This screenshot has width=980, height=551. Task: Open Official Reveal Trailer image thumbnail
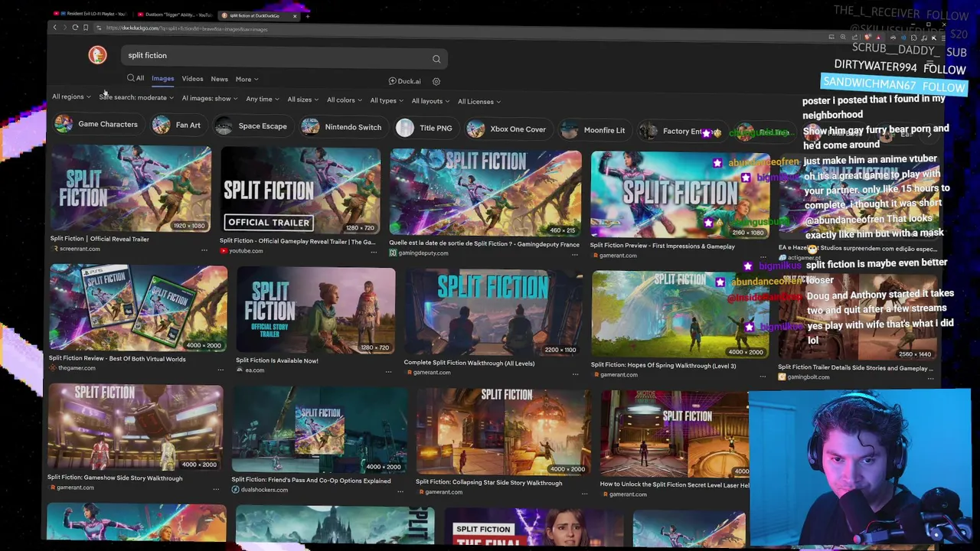pyautogui.click(x=132, y=189)
